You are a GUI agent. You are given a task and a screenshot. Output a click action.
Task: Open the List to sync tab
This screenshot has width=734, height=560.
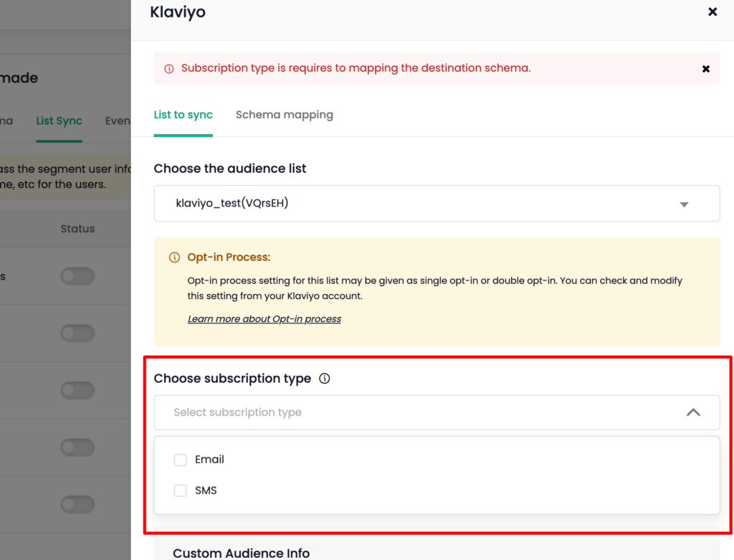point(183,115)
